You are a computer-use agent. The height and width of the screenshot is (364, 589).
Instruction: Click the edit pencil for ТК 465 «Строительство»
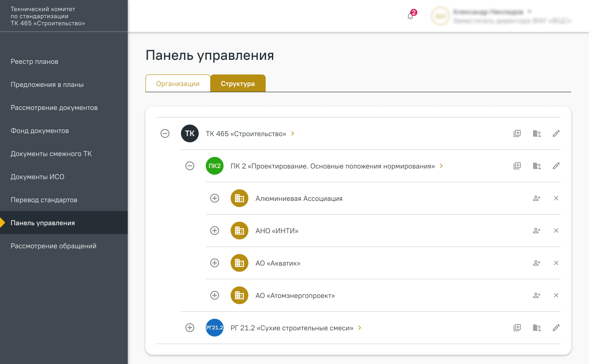pos(556,133)
